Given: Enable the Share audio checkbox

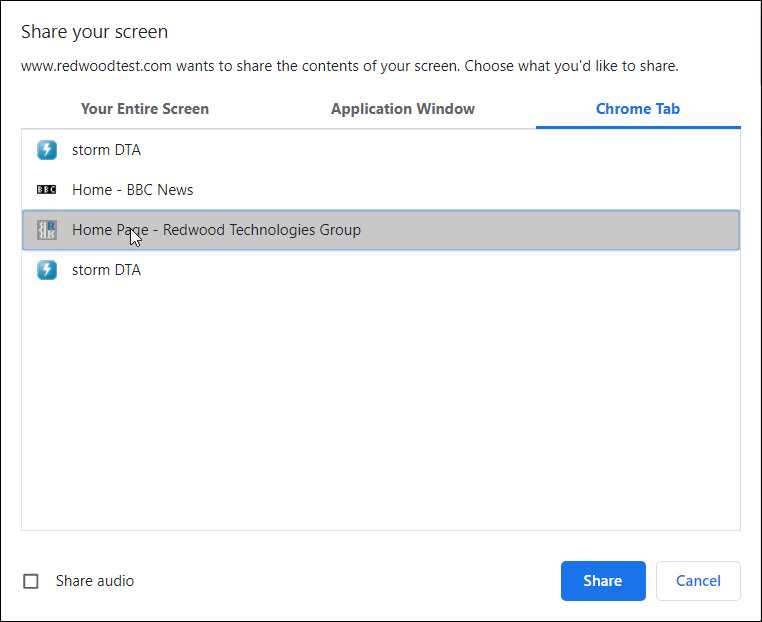Looking at the screenshot, I should [x=31, y=581].
